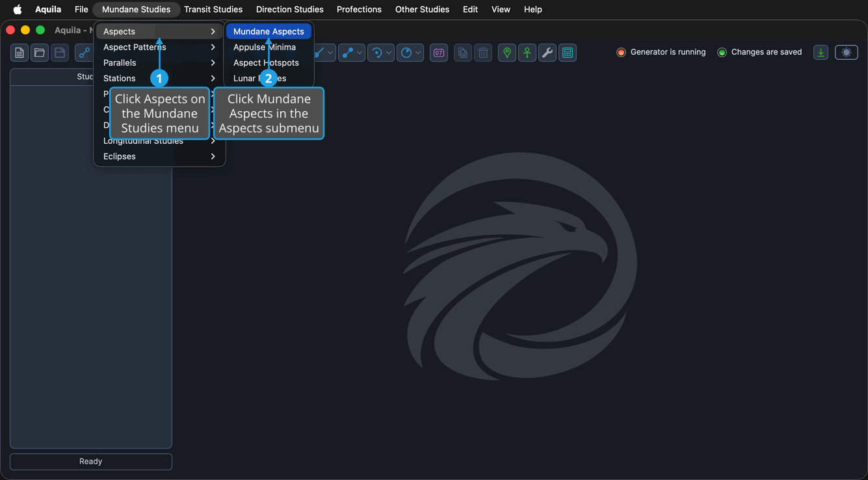Expand the Parallels submenu
868x480 pixels.
point(159,62)
